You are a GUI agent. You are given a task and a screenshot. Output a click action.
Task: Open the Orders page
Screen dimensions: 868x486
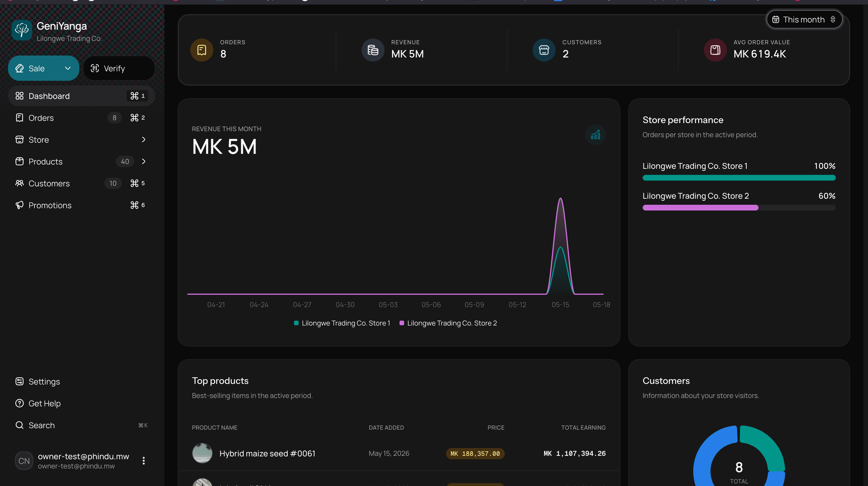[81, 118]
